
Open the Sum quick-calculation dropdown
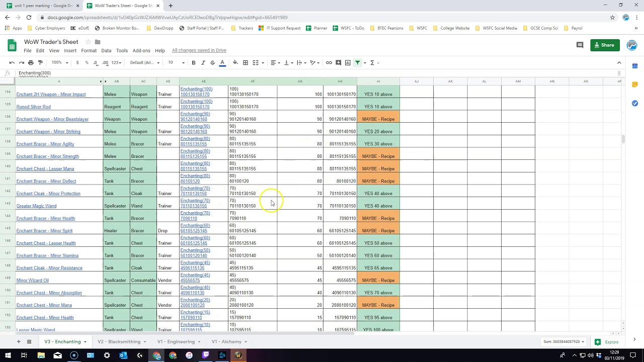564,342
